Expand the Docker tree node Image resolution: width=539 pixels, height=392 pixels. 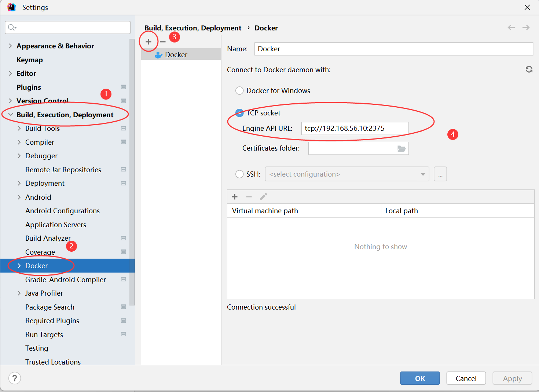19,266
